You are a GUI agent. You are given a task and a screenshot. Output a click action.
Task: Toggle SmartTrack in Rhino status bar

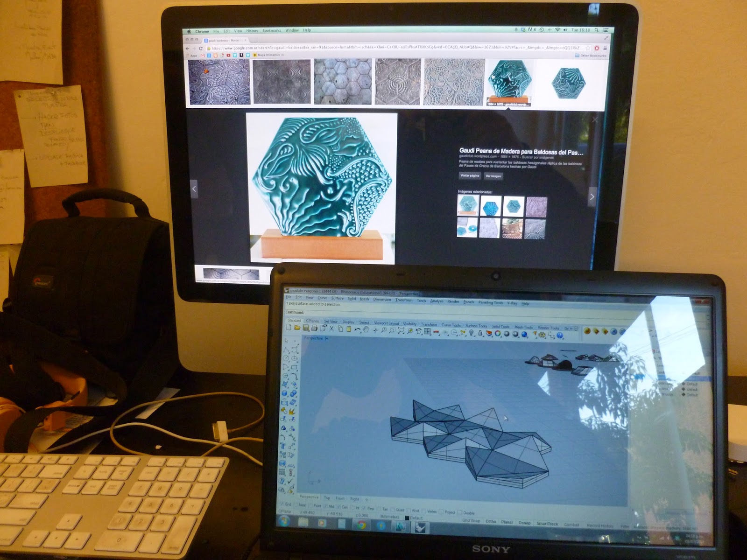pyautogui.click(x=547, y=524)
